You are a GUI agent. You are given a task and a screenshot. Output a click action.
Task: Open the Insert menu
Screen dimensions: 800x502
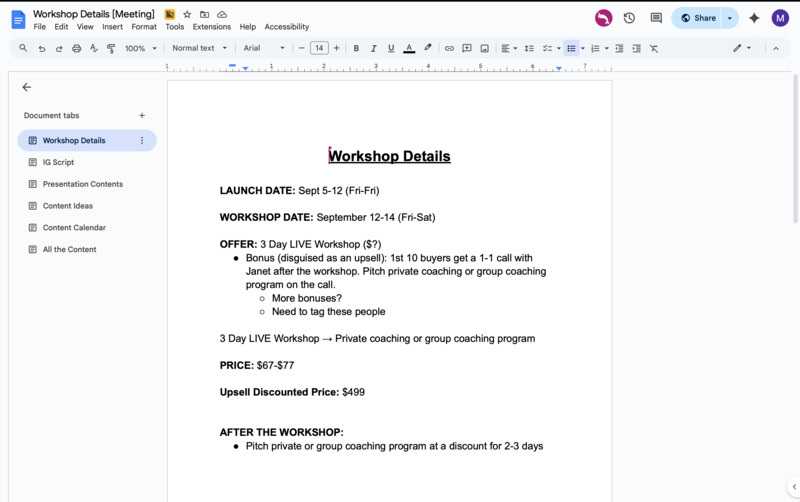pyautogui.click(x=112, y=27)
